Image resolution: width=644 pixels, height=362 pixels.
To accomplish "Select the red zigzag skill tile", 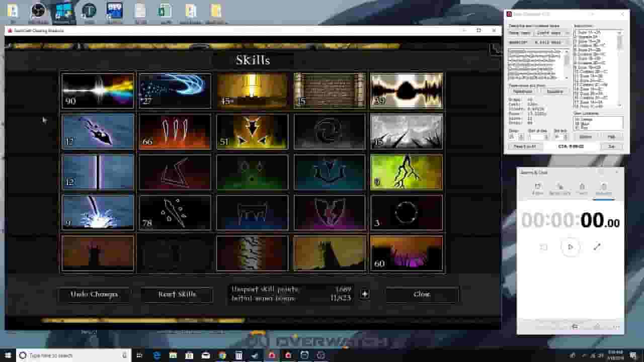I will click(175, 172).
